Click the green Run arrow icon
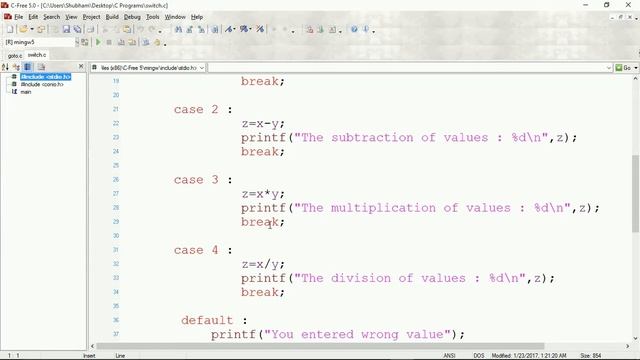The width and height of the screenshot is (640, 360). (98, 42)
